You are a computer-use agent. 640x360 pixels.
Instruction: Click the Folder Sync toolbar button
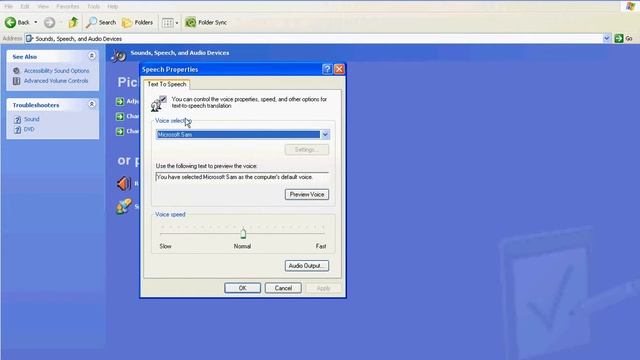point(206,22)
